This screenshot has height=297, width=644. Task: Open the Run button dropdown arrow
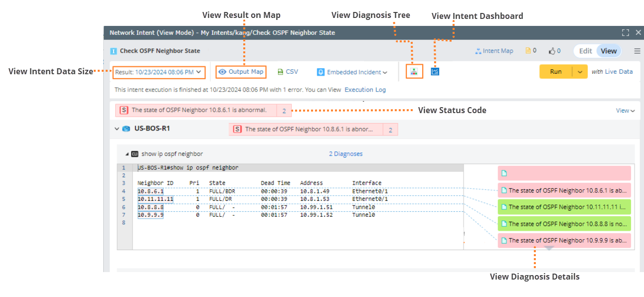pyautogui.click(x=580, y=72)
